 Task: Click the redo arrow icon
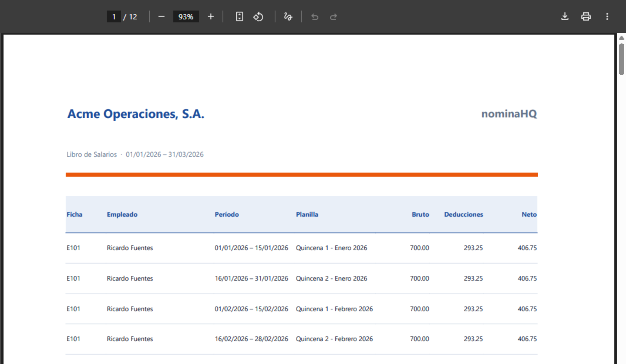point(333,17)
